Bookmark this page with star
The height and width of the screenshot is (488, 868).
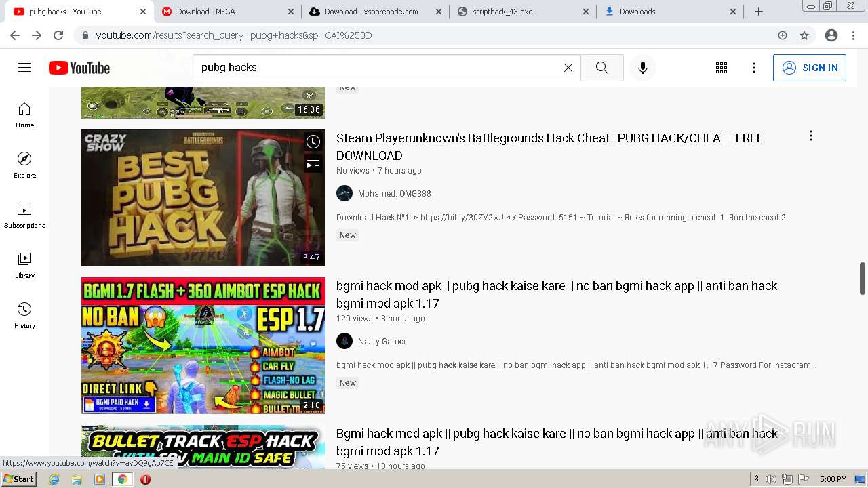[804, 35]
